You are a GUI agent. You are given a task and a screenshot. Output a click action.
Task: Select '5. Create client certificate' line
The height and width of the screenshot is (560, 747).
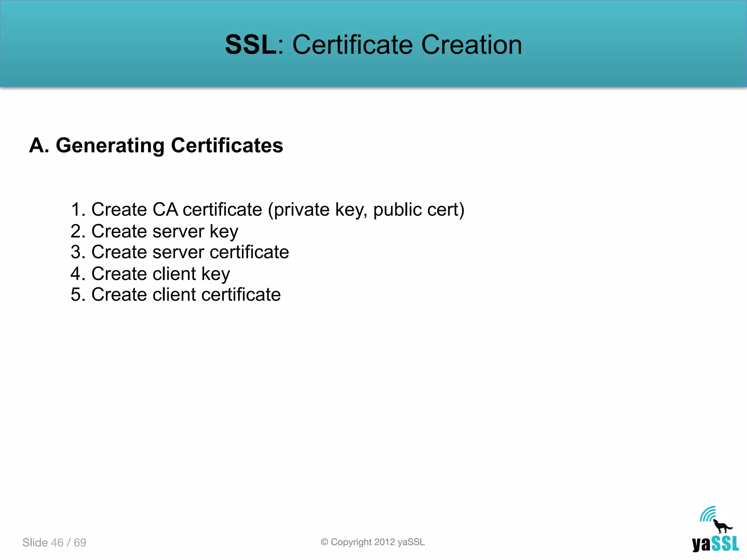[175, 295]
